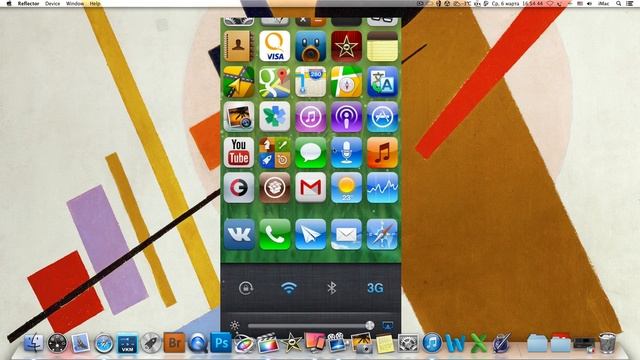Screen dimensions: 640x360
Task: Launch the YouTube app
Action: pyautogui.click(x=239, y=153)
